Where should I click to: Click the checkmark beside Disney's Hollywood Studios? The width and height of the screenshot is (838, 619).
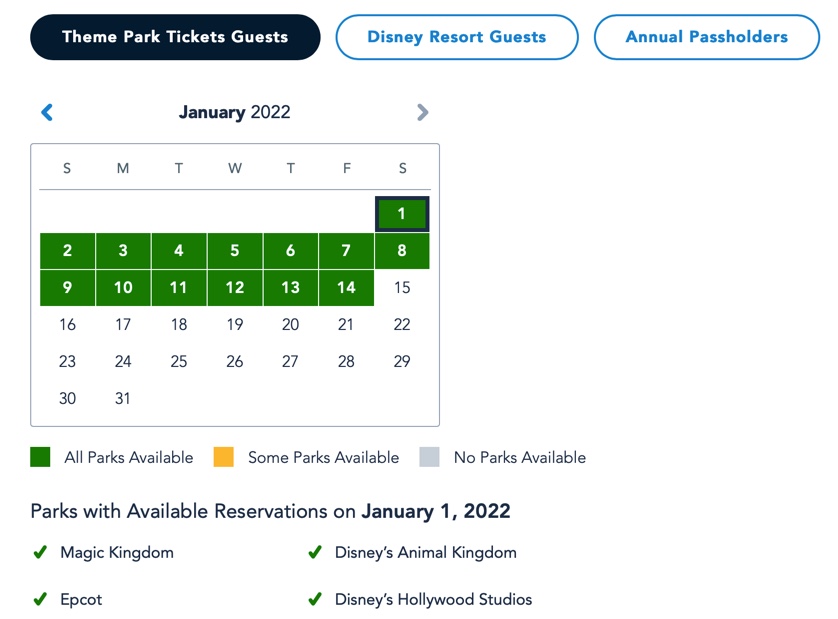pyautogui.click(x=315, y=600)
